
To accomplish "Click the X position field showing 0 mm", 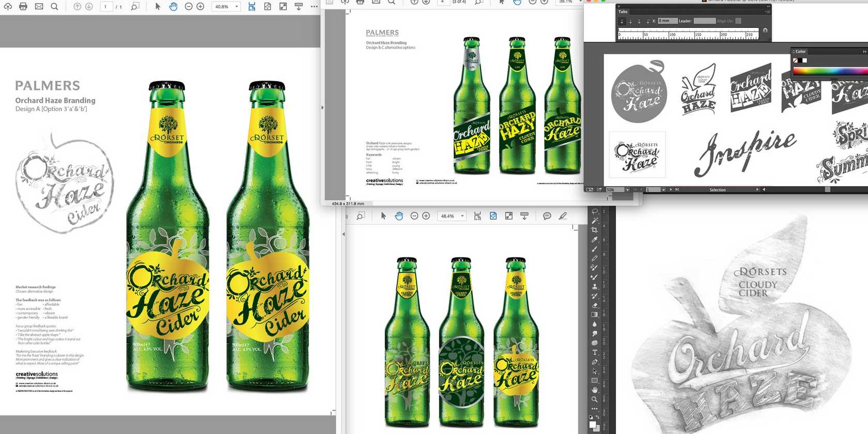I will point(668,21).
